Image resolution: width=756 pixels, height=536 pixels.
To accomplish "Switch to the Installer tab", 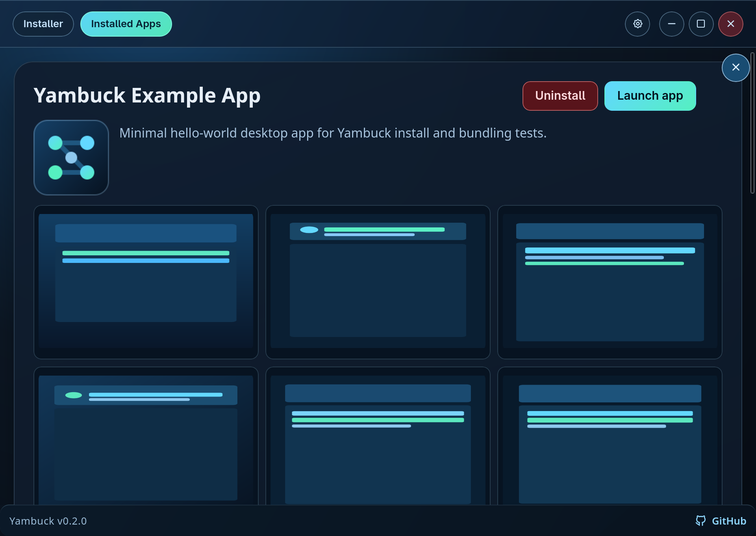I will [43, 24].
